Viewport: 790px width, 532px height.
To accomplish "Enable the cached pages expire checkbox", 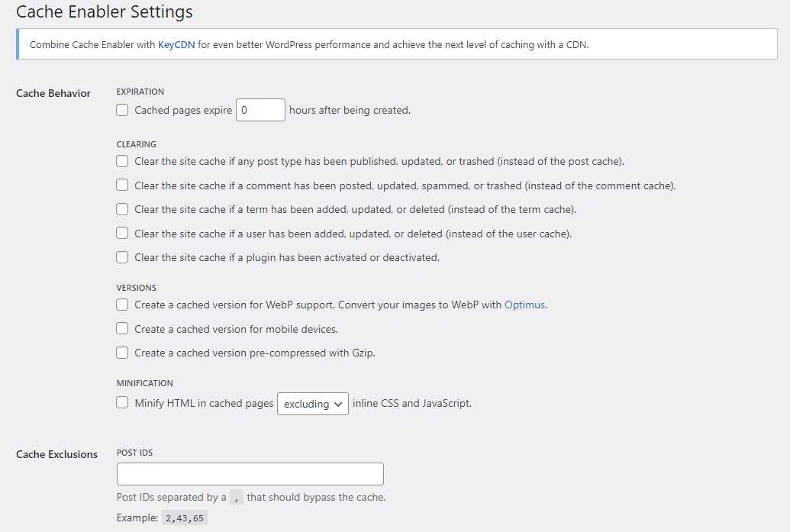I will 122,110.
